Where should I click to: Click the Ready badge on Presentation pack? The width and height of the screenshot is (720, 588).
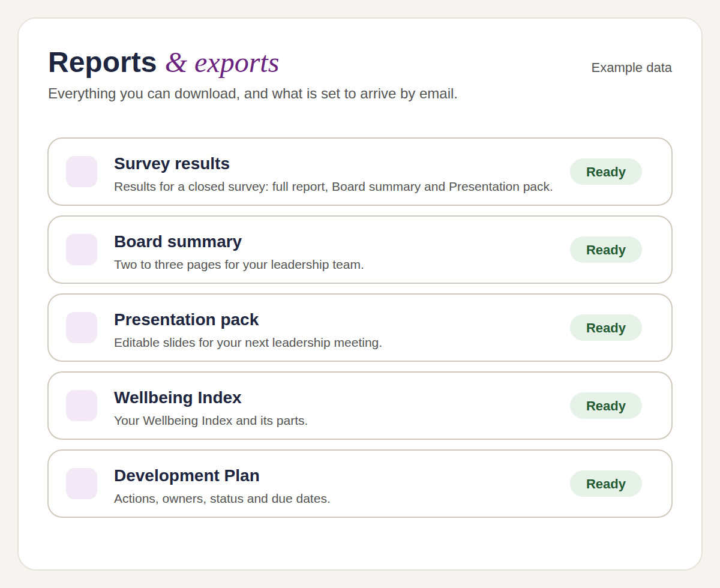pyautogui.click(x=606, y=328)
